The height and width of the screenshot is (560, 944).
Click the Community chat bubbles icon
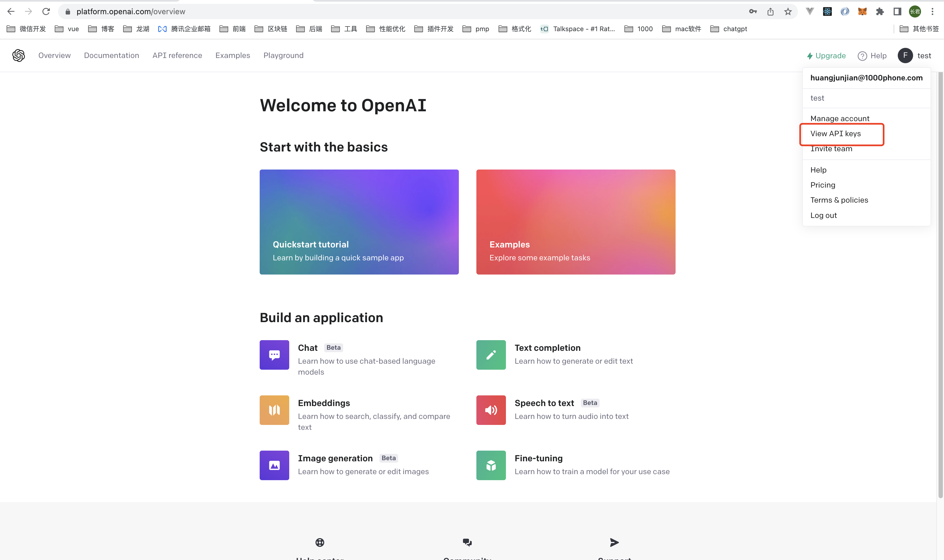(467, 542)
